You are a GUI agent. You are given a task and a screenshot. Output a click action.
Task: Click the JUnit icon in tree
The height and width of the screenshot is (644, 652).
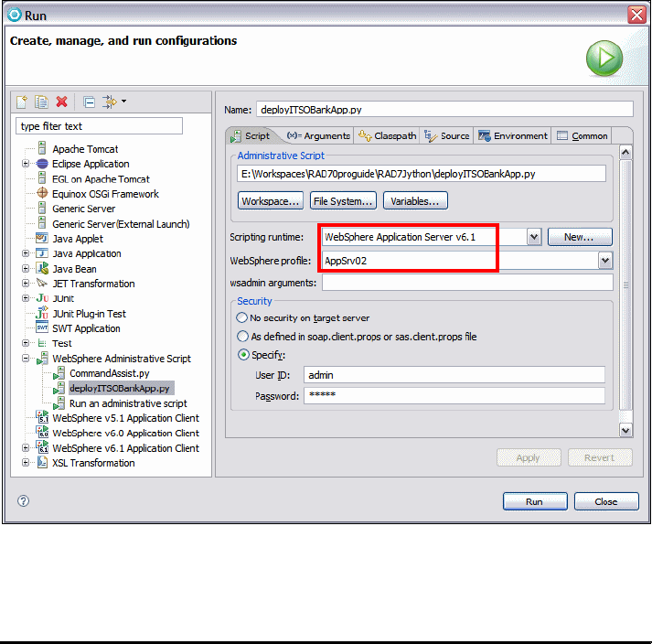(x=42, y=298)
